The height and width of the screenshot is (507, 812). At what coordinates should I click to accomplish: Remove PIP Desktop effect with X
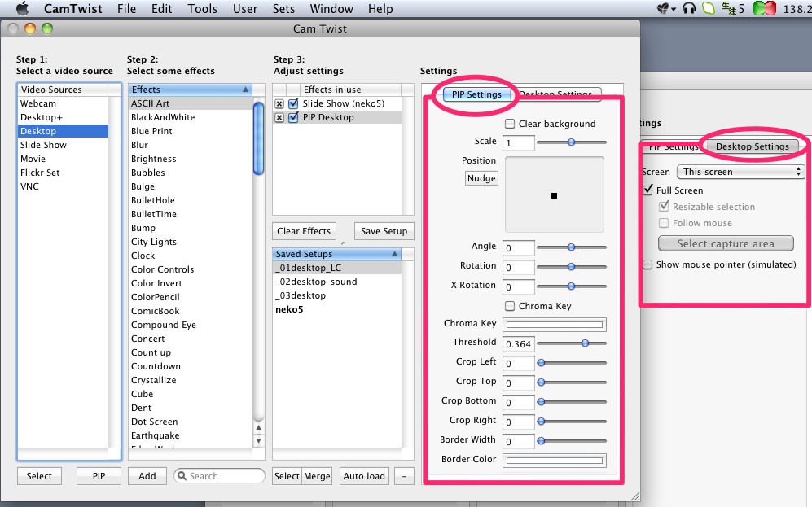(279, 117)
